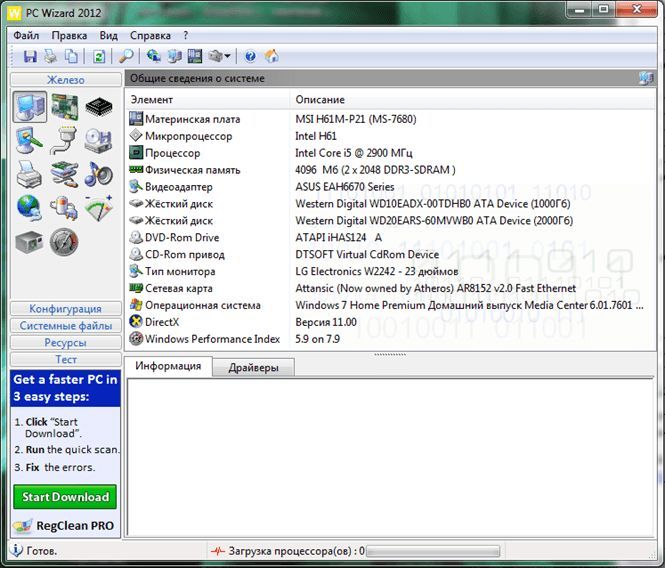The image size is (665, 568).
Task: Click the Home house toolbar icon
Action: click(x=271, y=56)
